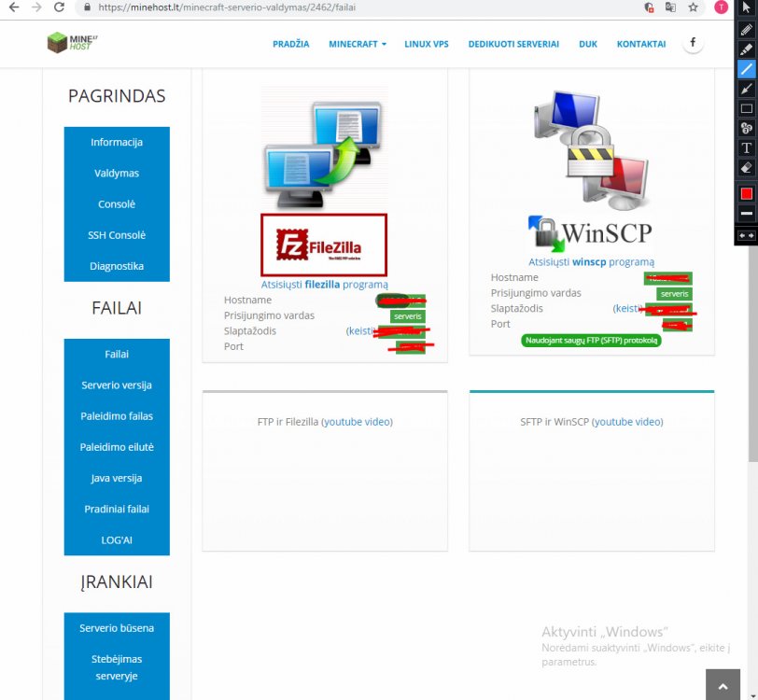Viewport: 758px width, 700px height.
Task: Open FTP ir Filezilla youtube video link
Action: click(358, 422)
